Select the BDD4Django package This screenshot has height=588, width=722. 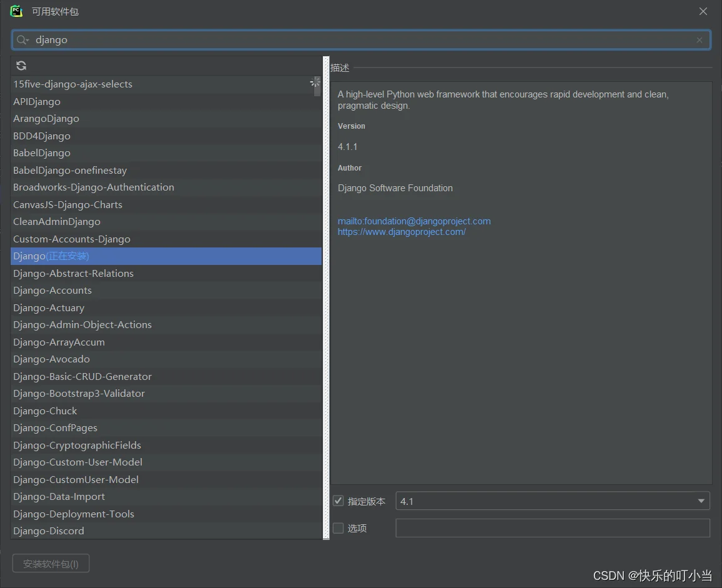166,136
